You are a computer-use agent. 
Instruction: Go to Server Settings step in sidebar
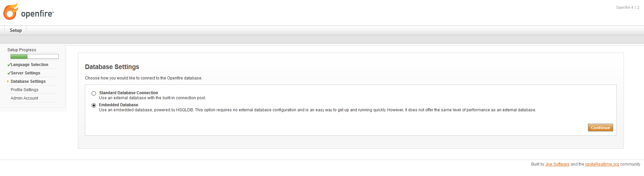point(26,73)
